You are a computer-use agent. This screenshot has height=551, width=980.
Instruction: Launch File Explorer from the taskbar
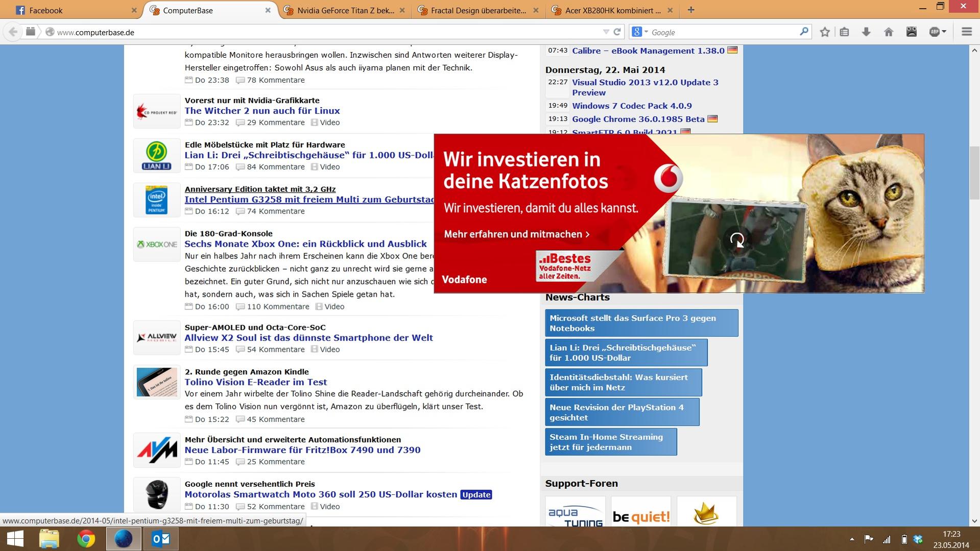click(x=49, y=539)
